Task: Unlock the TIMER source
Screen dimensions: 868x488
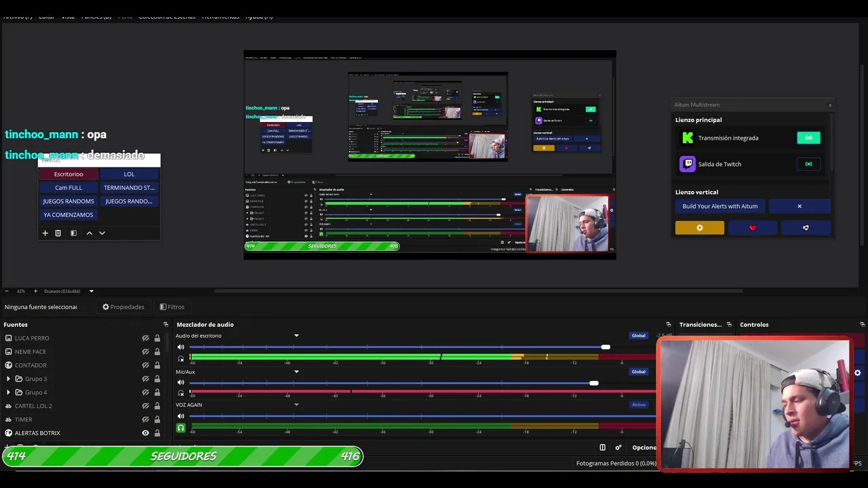Action: click(157, 420)
